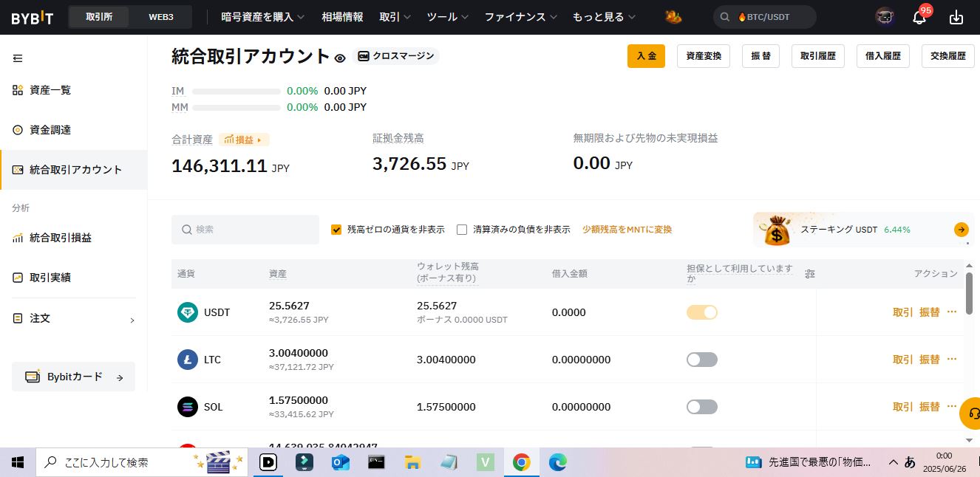Open collateral column settings sliders icon
The image size is (980, 477).
click(x=810, y=274)
